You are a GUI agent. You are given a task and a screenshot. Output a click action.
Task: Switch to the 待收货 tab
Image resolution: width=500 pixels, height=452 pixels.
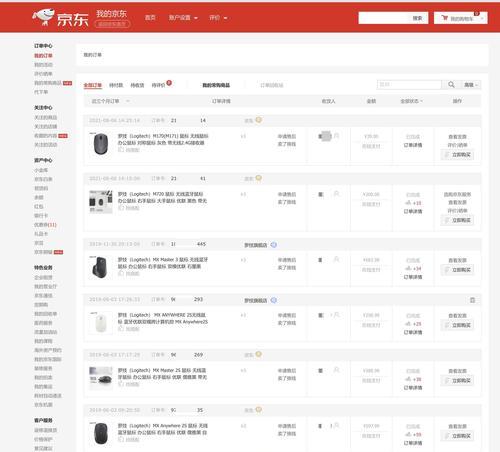pyautogui.click(x=137, y=85)
